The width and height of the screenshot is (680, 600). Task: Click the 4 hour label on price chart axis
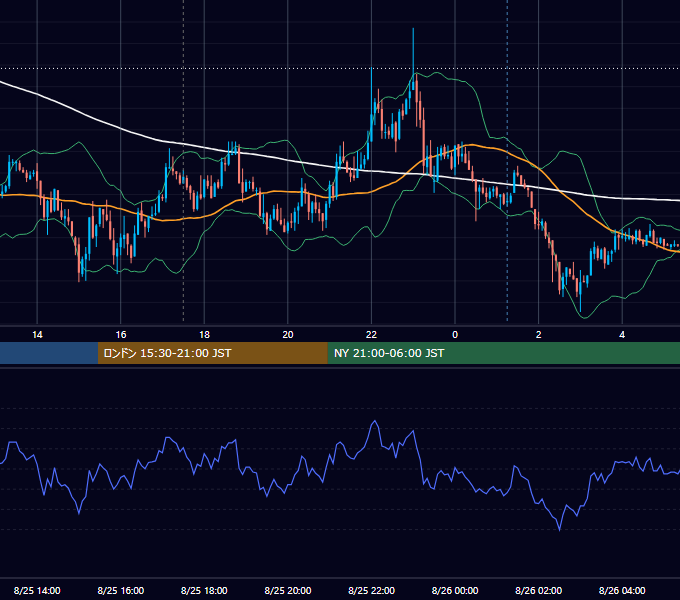tap(622, 335)
